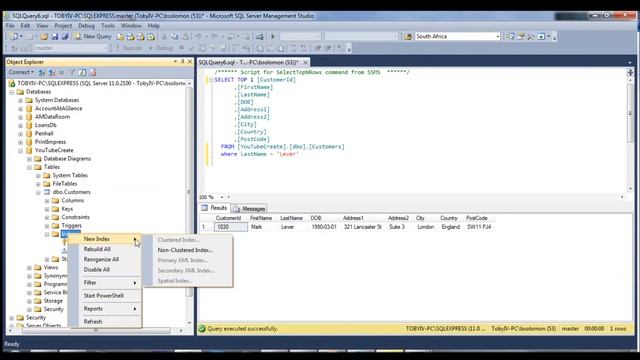Select Start PowerShell from context menu
Screen dimensions: 640x360
[x=106, y=296]
